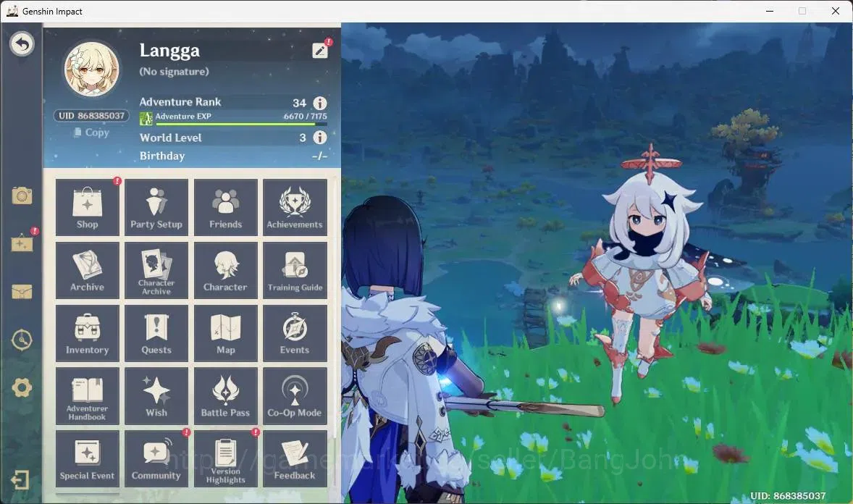
Task: Open photo mode camera icon
Action: click(x=22, y=195)
